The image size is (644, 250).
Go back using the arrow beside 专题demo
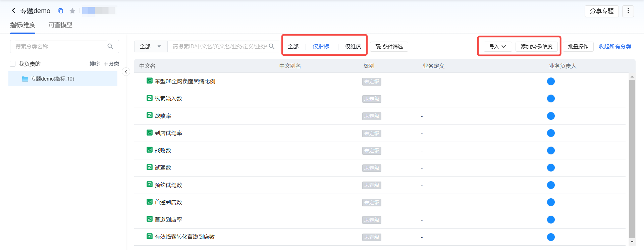pyautogui.click(x=13, y=10)
